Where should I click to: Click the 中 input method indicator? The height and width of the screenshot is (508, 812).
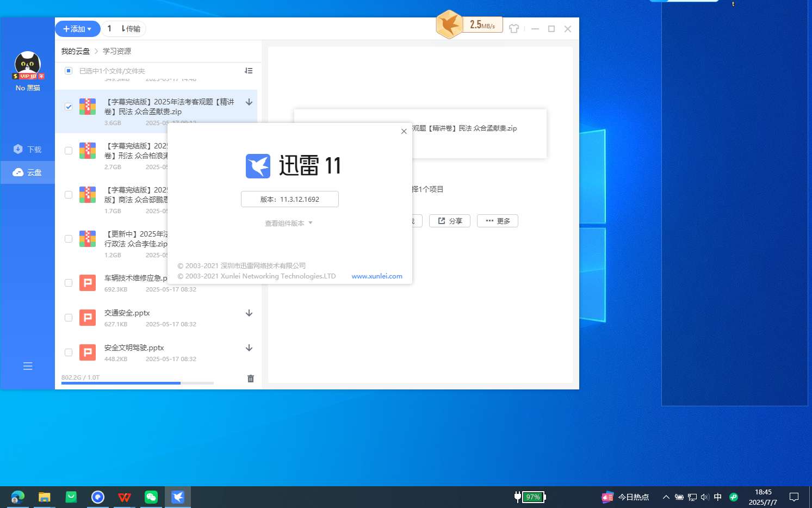click(718, 497)
